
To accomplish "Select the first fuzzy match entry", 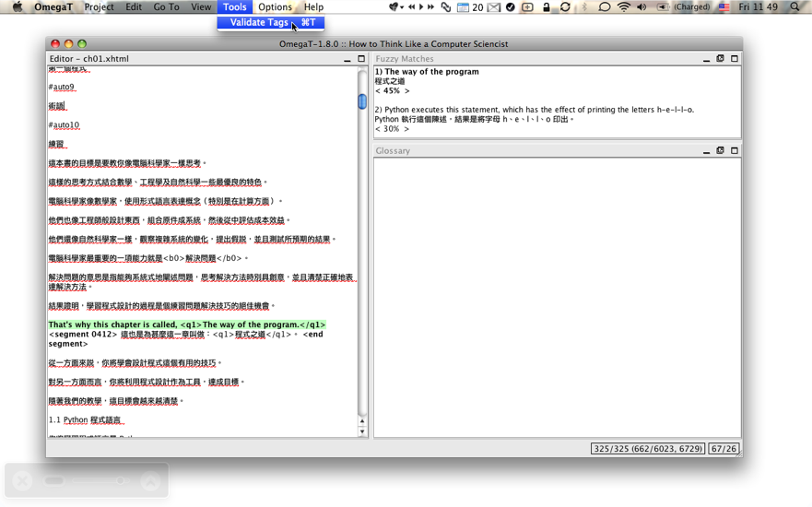I will click(426, 72).
